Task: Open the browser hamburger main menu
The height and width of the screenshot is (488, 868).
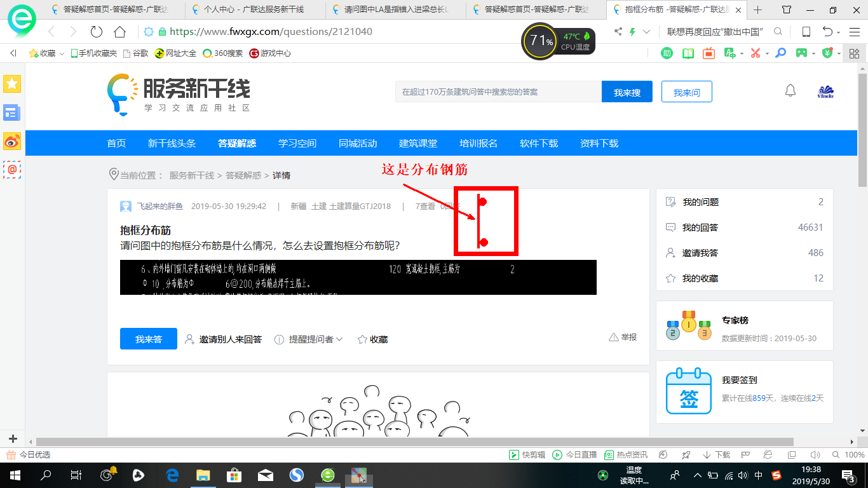Action: pyautogui.click(x=854, y=32)
